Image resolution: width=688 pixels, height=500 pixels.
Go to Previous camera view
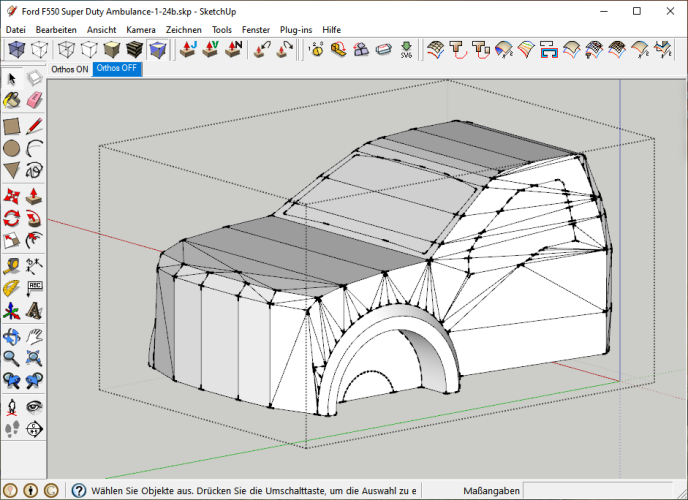[x=12, y=380]
